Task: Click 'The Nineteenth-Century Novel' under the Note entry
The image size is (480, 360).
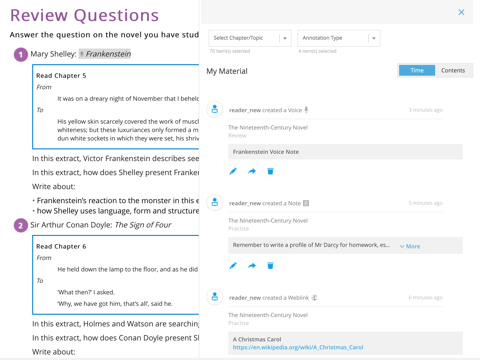Action: point(268,220)
